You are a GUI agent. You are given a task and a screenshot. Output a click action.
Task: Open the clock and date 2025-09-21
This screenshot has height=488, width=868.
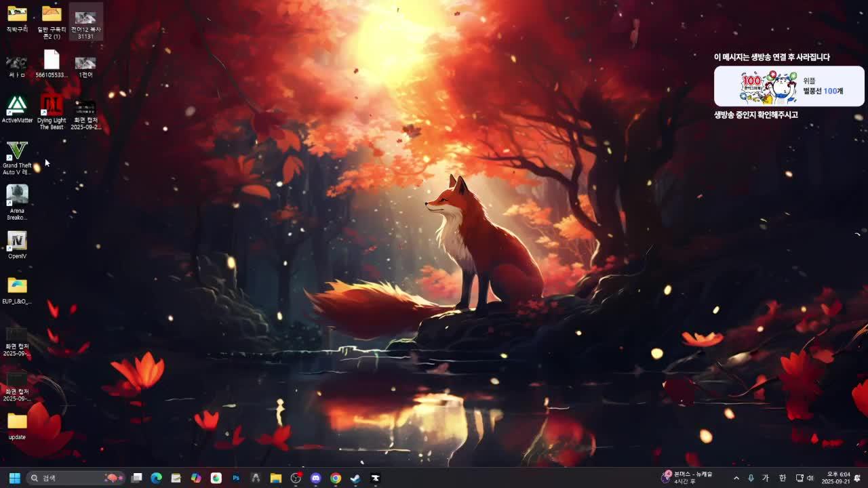tap(835, 478)
